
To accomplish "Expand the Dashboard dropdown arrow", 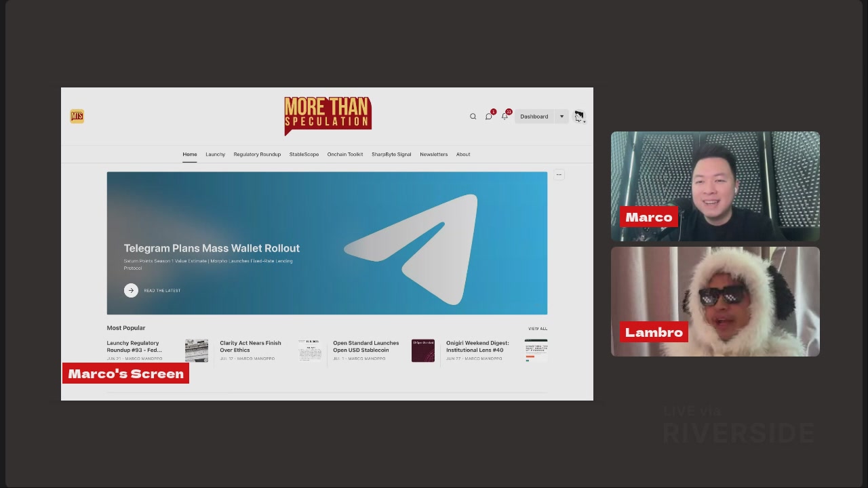I will 561,117.
